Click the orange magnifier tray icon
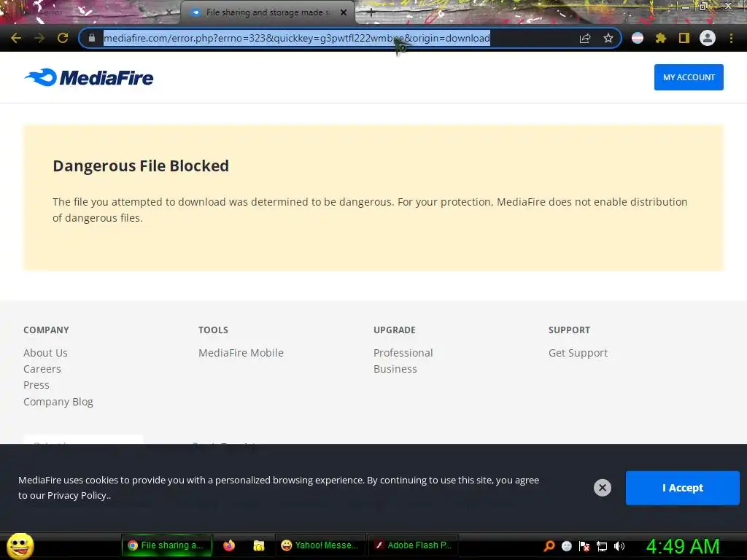This screenshot has height=560, width=747. coord(549,546)
